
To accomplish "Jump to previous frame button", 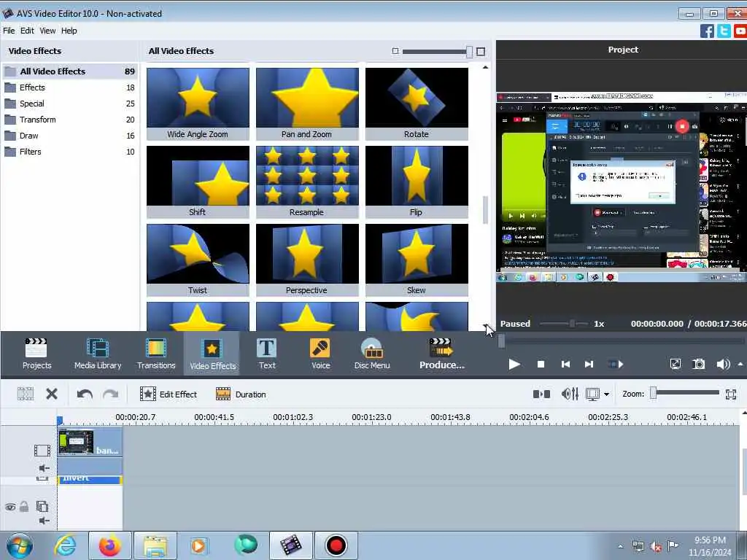I will tap(565, 365).
